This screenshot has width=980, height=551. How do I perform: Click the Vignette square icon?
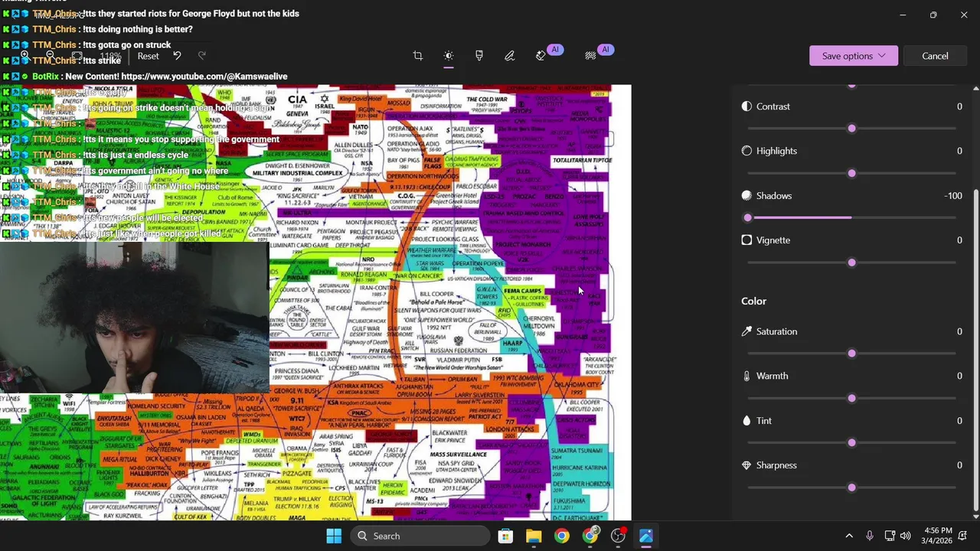tap(746, 240)
